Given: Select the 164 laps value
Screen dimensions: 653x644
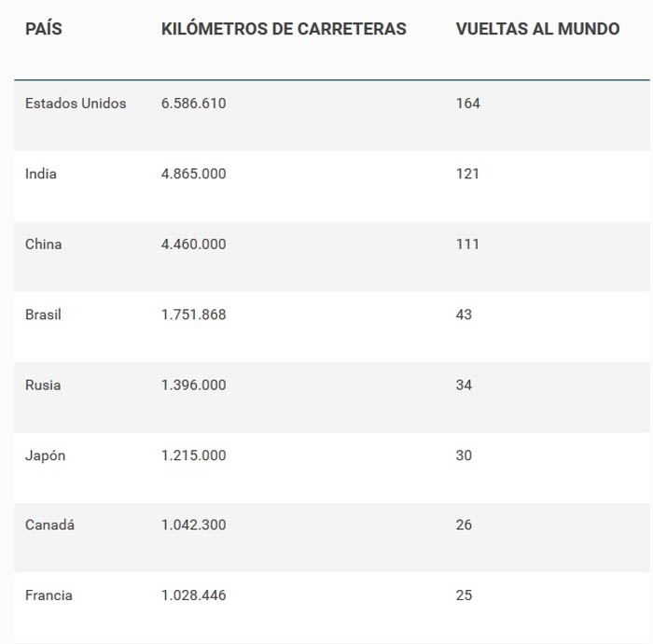Looking at the screenshot, I should tap(467, 104).
